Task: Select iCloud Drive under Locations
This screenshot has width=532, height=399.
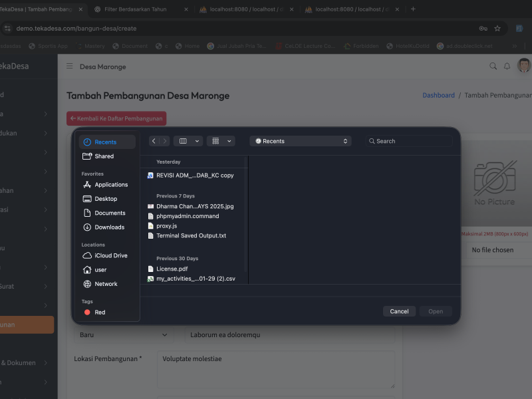Action: point(110,256)
